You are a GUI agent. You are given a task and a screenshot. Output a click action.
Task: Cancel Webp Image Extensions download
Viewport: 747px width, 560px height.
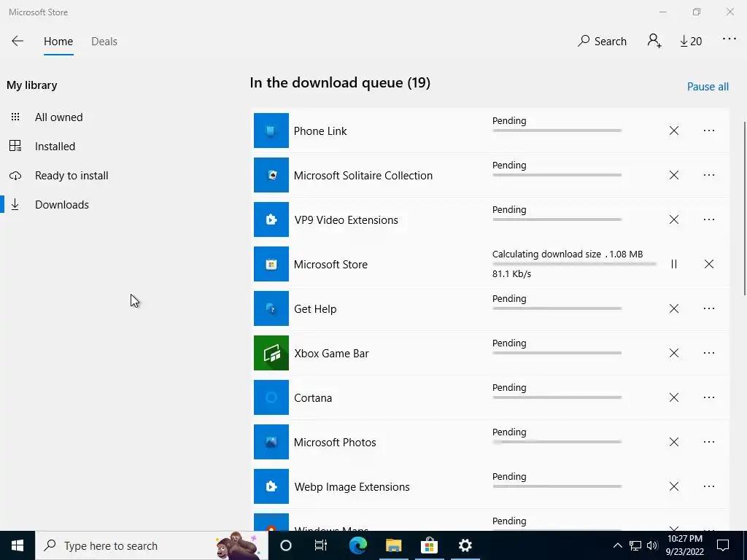[x=673, y=486]
